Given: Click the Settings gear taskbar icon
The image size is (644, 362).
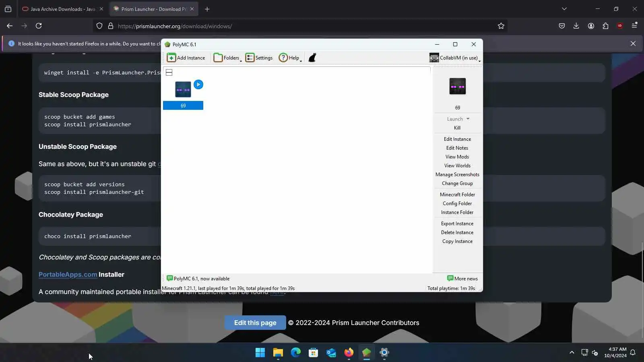Looking at the screenshot, I should [384, 353].
